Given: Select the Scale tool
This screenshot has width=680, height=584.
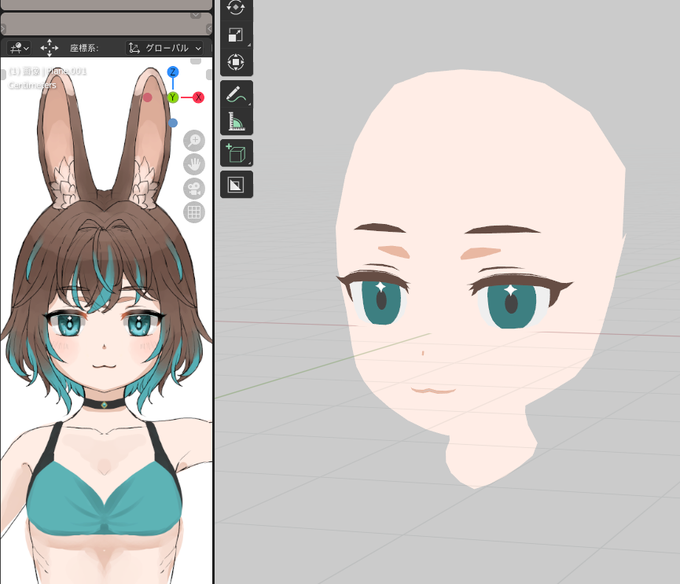Looking at the screenshot, I should [235, 35].
